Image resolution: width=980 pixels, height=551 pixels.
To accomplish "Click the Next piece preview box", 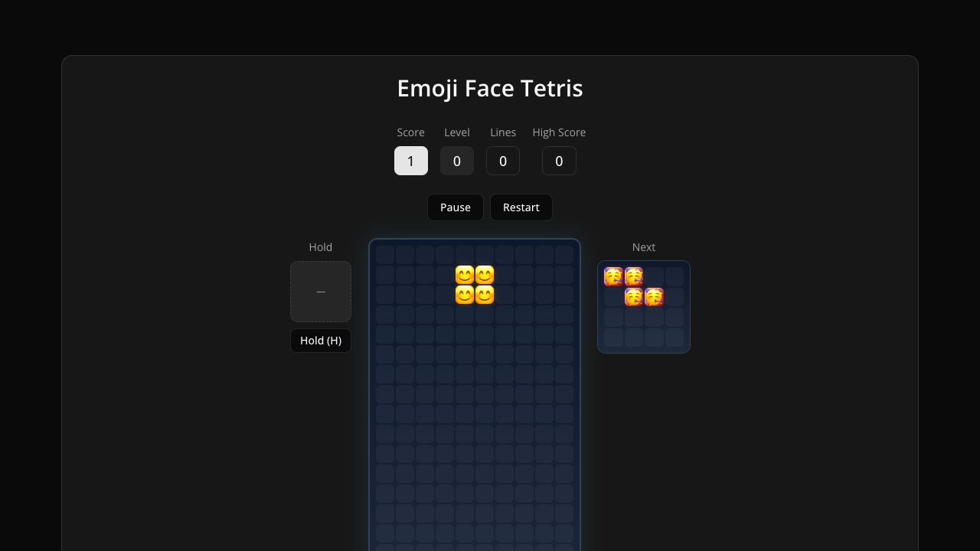I will pos(644,307).
